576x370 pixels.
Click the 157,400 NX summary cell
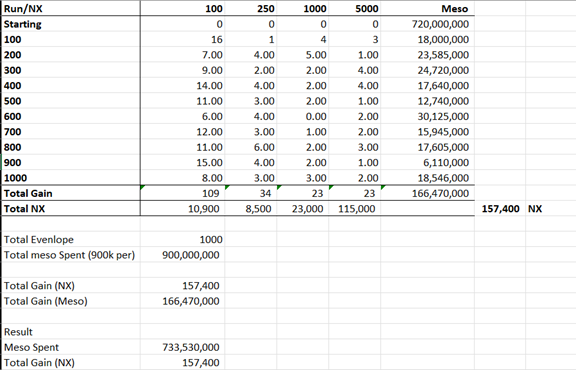click(500, 209)
